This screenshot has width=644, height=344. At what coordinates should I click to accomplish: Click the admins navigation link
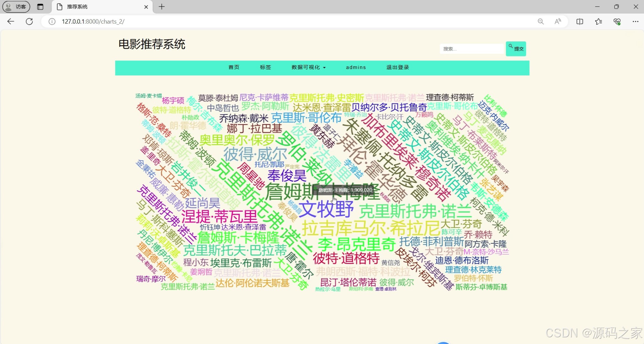(x=356, y=67)
